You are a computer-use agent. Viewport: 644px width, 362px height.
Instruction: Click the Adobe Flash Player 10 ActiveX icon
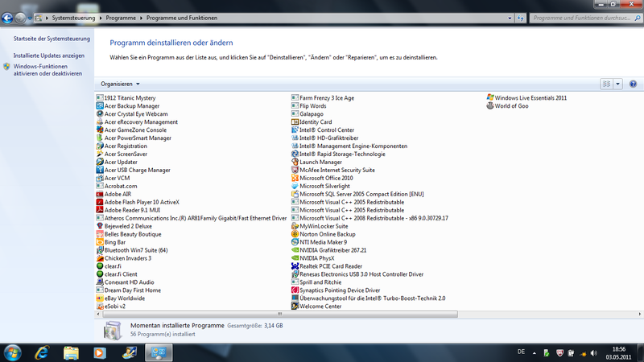pos(99,203)
